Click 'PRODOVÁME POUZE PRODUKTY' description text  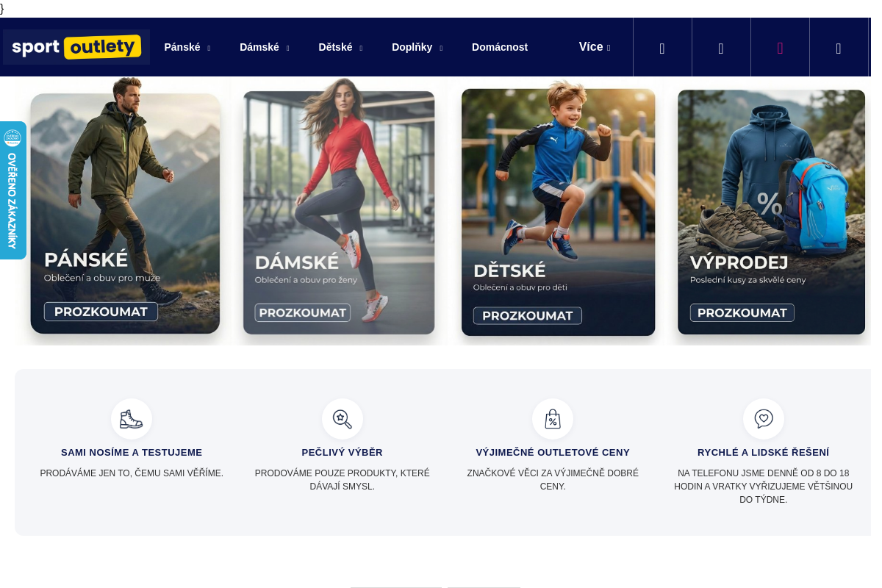pyautogui.click(x=343, y=480)
